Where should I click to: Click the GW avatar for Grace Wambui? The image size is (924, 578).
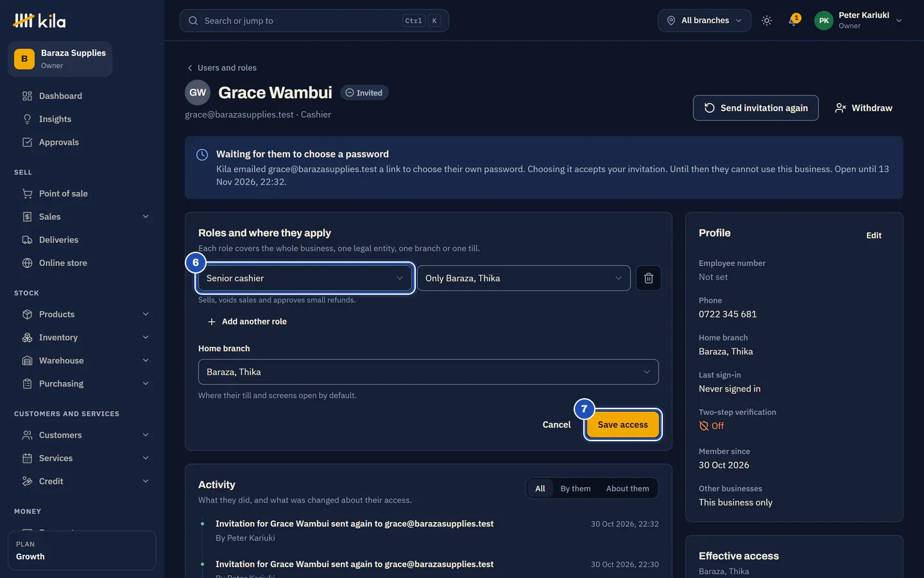pos(198,92)
